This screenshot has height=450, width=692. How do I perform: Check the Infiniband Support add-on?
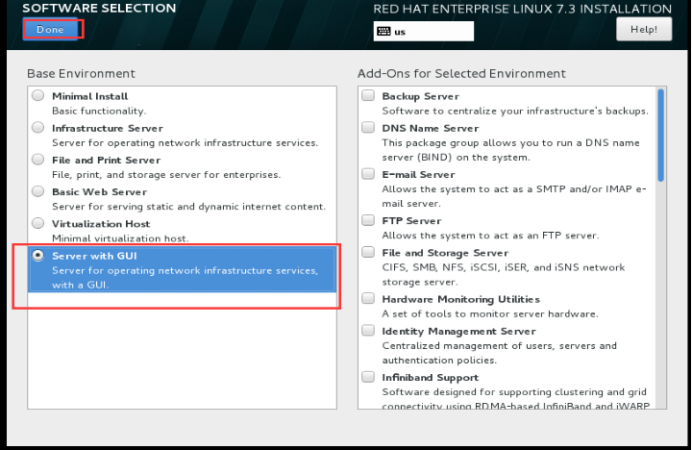click(369, 378)
